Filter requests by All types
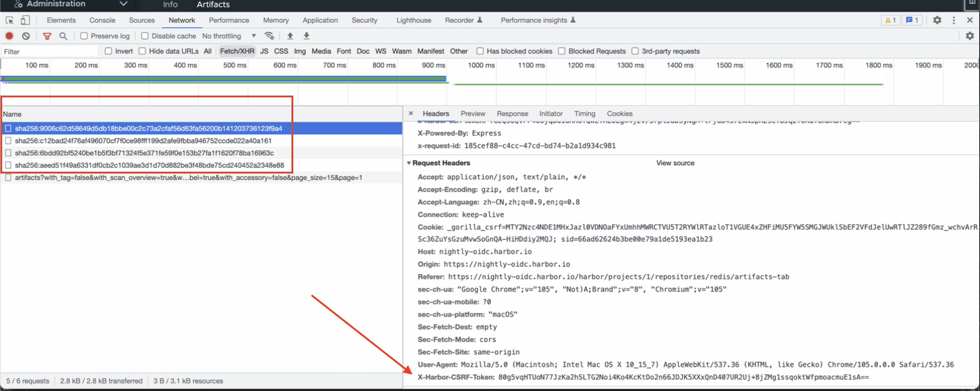 pyautogui.click(x=207, y=51)
